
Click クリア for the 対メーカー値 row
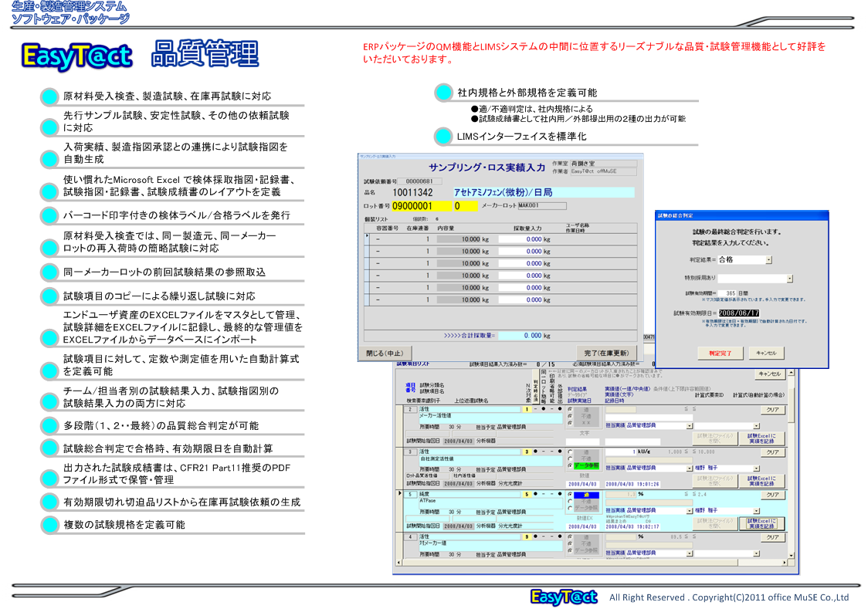point(773,537)
